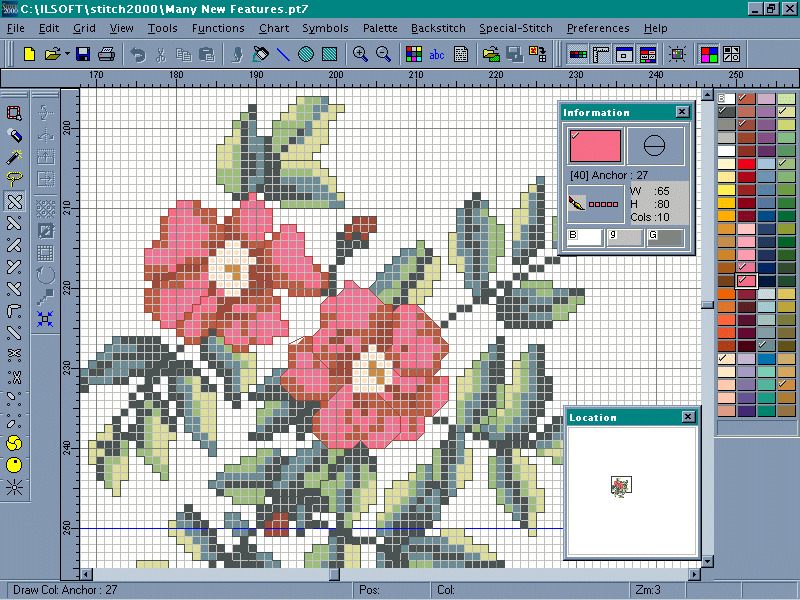Select the full cross stitch tool
The image size is (800, 600).
[x=14, y=201]
